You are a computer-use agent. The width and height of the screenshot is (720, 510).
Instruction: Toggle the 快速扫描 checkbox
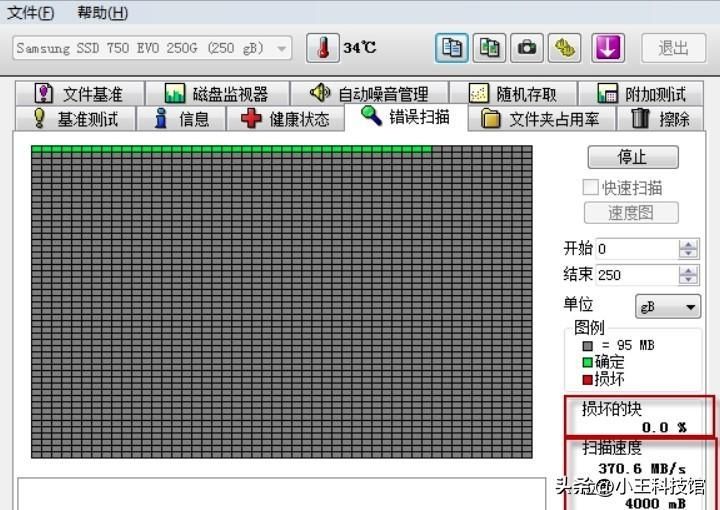point(591,187)
